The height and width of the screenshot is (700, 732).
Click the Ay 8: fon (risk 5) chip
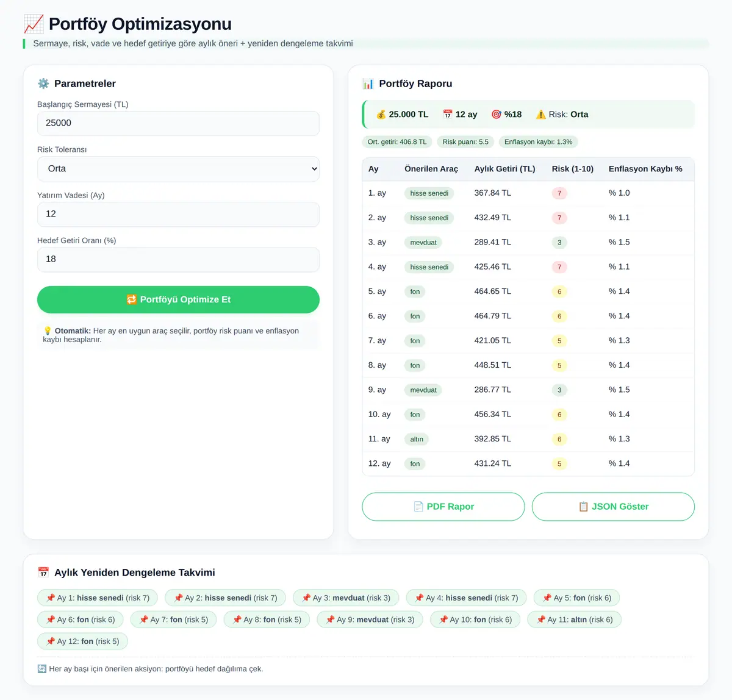(x=267, y=620)
